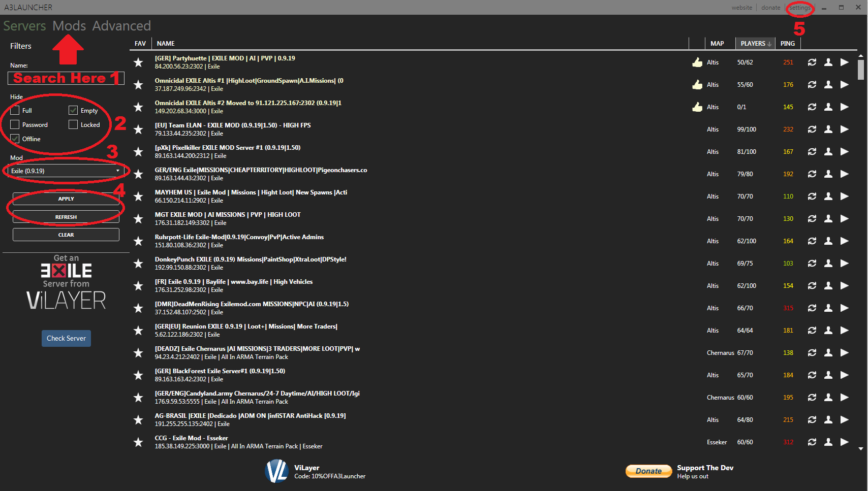View players on Omnicidal Altis #1 server
Image resolution: width=868 pixels, height=491 pixels.
tap(828, 85)
